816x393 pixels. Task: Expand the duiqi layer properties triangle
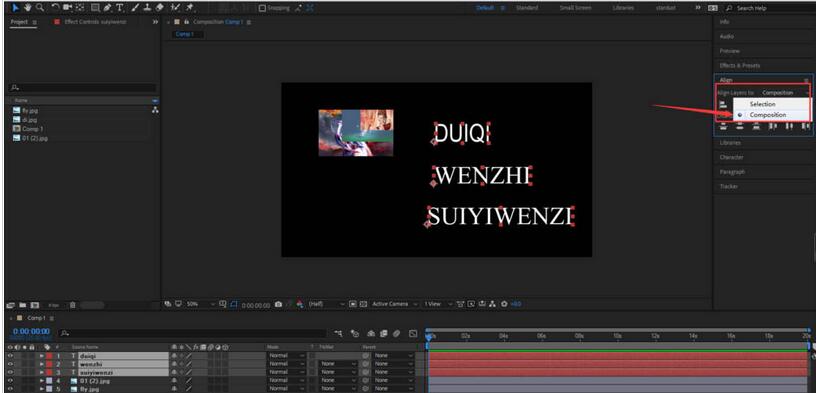click(x=42, y=356)
